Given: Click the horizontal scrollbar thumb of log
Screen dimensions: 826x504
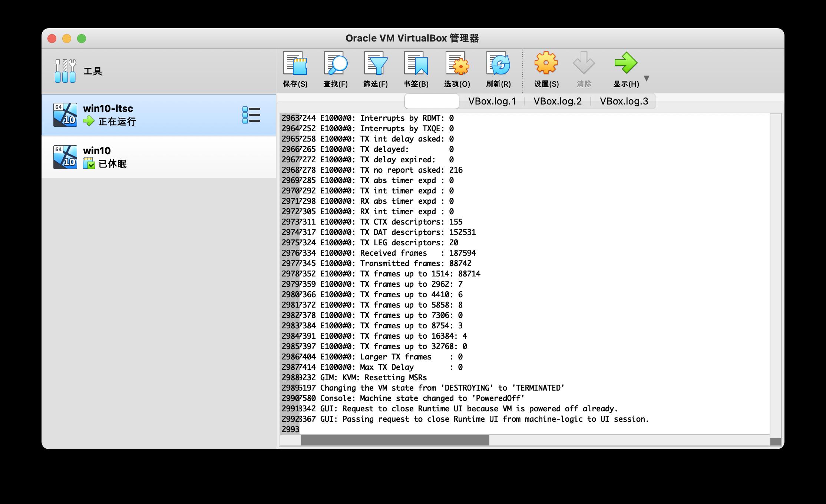Looking at the screenshot, I should click(x=395, y=440).
